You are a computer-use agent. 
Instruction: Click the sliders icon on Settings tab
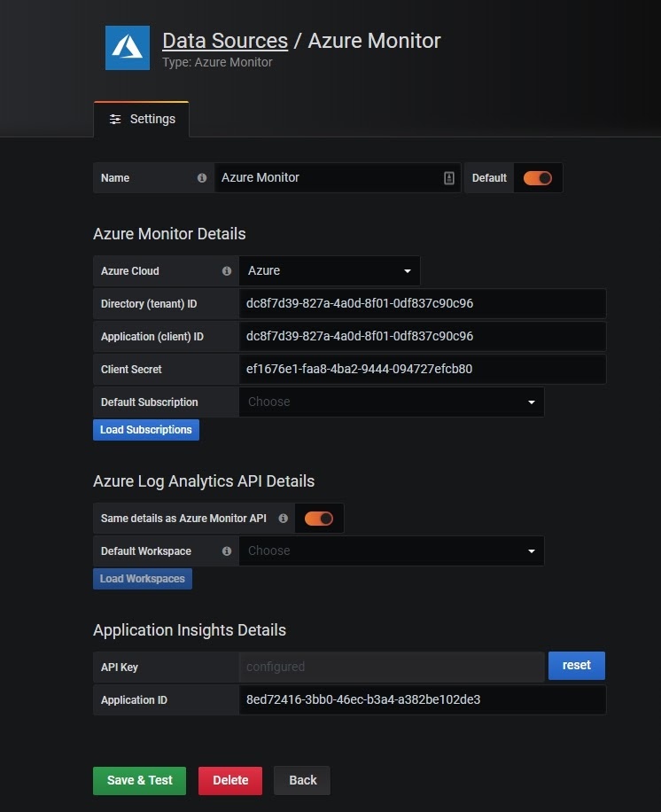[115, 119]
